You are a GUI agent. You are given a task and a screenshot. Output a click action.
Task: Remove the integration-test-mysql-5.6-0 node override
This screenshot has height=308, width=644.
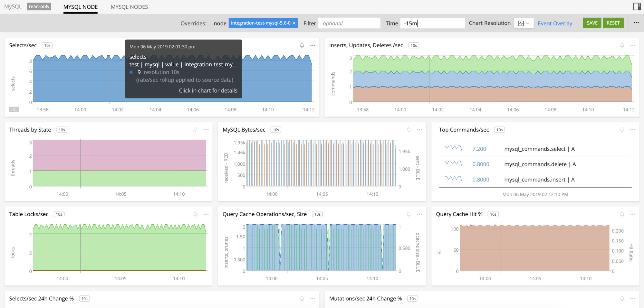(294, 23)
